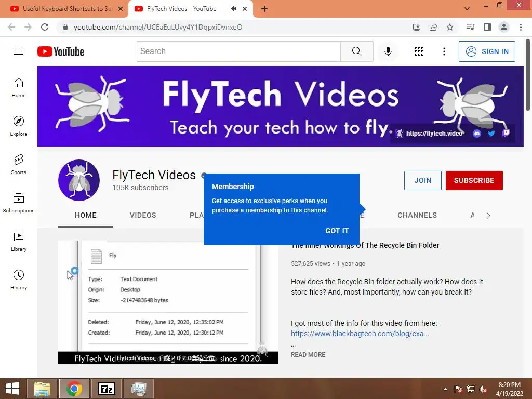Select the CHANNELS channel tab

point(417,215)
